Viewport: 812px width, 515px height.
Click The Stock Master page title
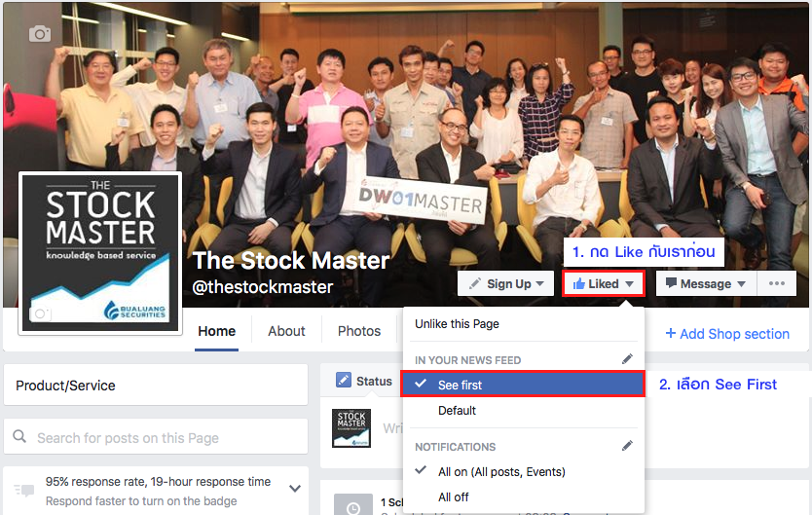coord(291,260)
